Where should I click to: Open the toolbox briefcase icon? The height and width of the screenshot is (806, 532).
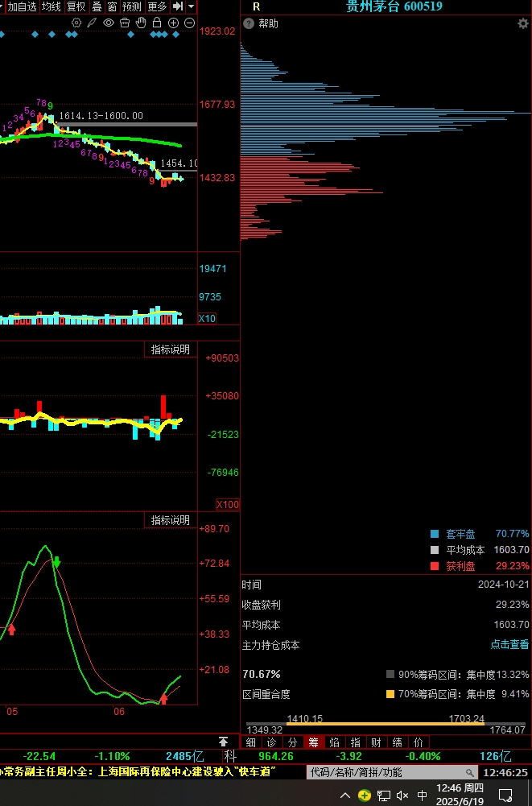[125, 23]
